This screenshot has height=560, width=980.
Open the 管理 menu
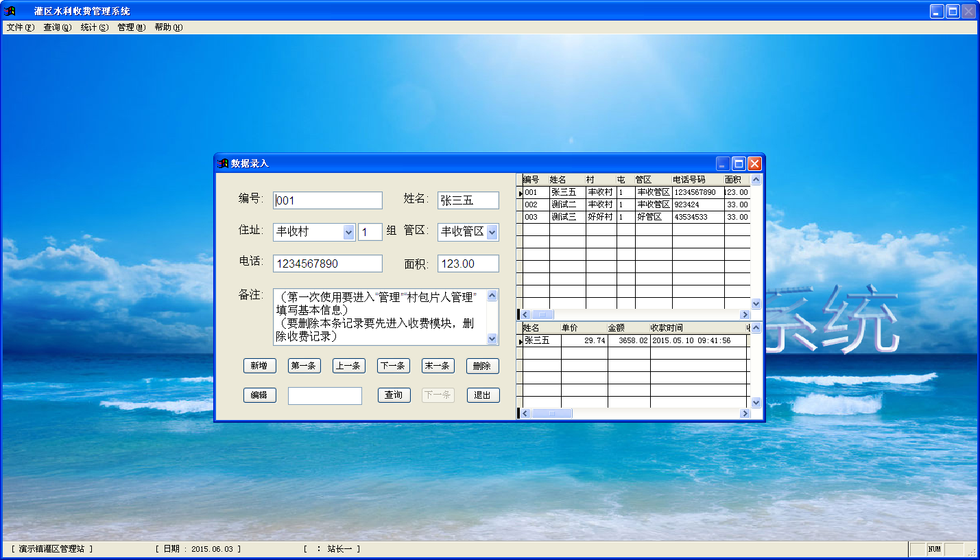[x=131, y=27]
